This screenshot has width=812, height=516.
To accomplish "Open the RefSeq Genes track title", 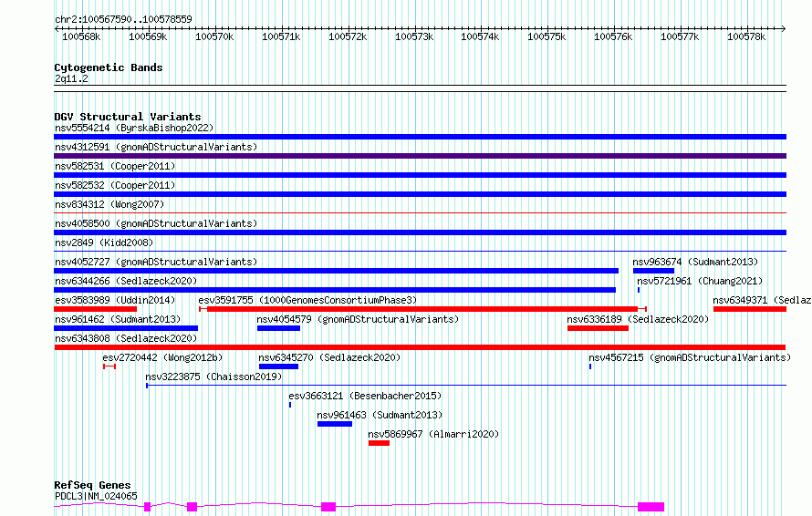I will 92,486.
